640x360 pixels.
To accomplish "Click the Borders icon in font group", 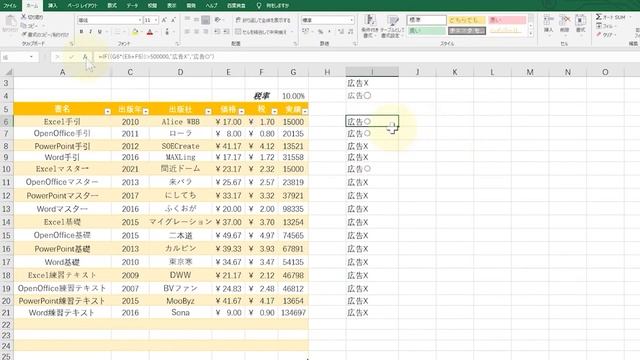I will click(117, 32).
